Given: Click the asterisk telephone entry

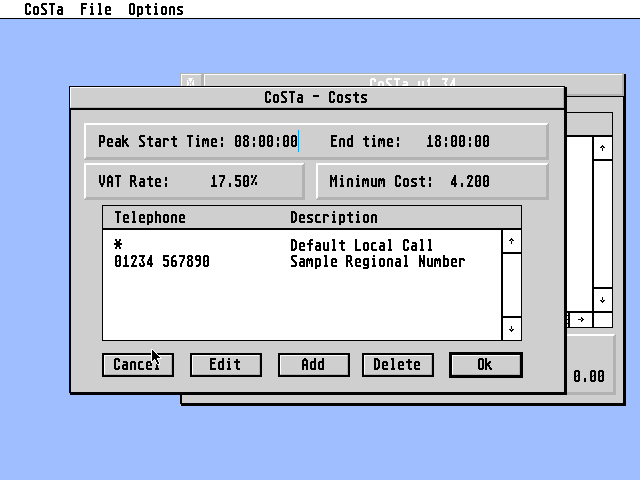Looking at the screenshot, I should (x=118, y=245).
